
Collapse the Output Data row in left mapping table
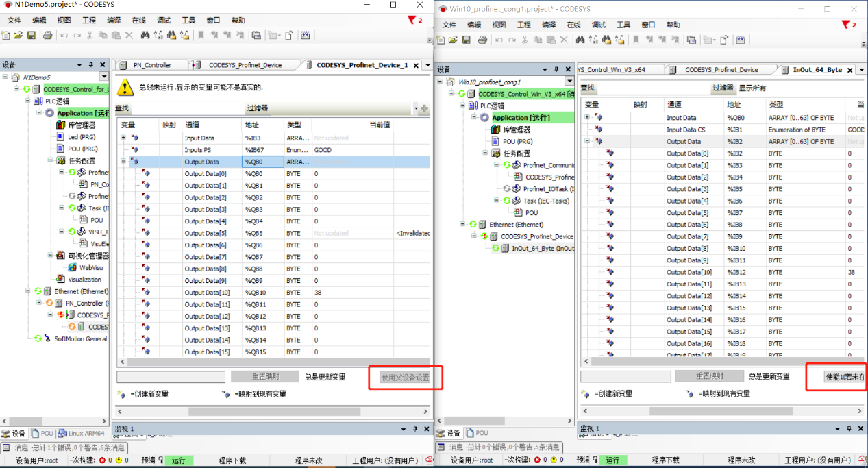click(124, 162)
